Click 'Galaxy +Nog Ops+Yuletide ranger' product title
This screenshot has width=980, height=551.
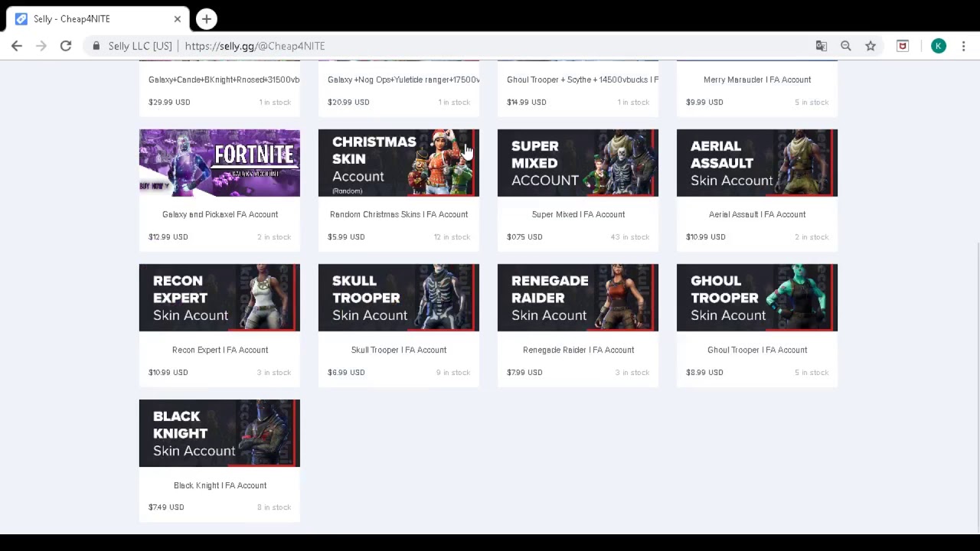(x=403, y=80)
